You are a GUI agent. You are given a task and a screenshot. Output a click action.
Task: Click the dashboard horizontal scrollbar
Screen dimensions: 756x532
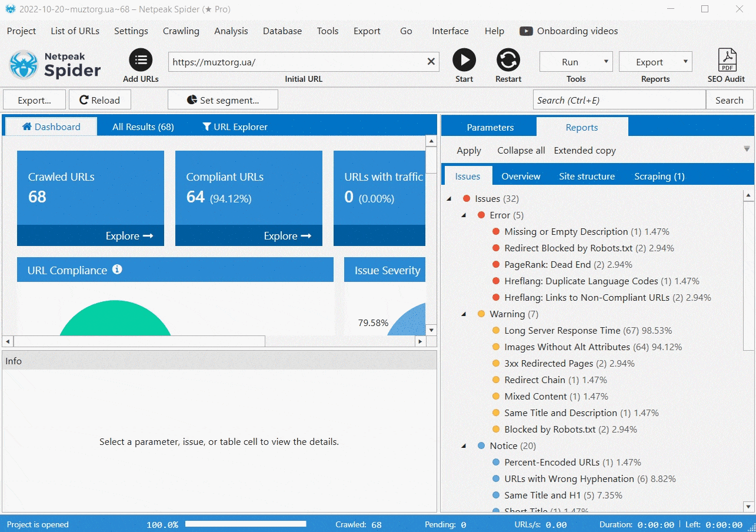point(139,341)
